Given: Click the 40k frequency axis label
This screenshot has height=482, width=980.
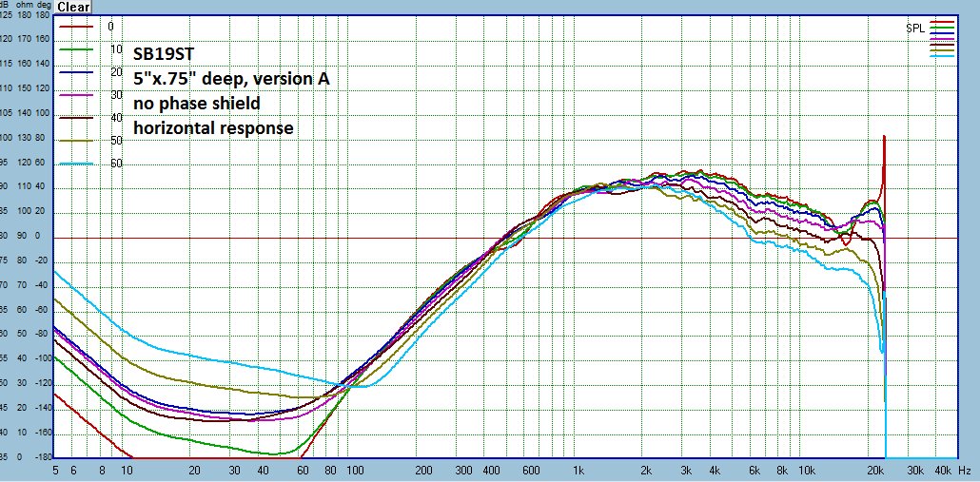Looking at the screenshot, I should 943,471.
